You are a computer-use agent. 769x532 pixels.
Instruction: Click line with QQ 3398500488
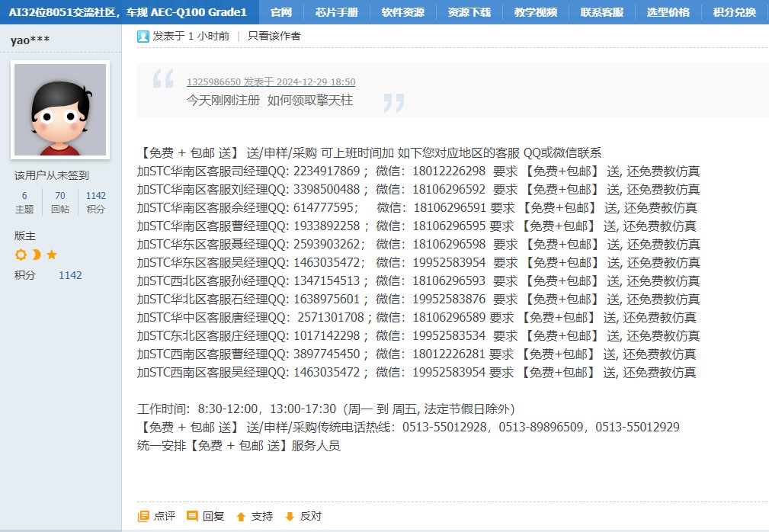click(x=418, y=189)
